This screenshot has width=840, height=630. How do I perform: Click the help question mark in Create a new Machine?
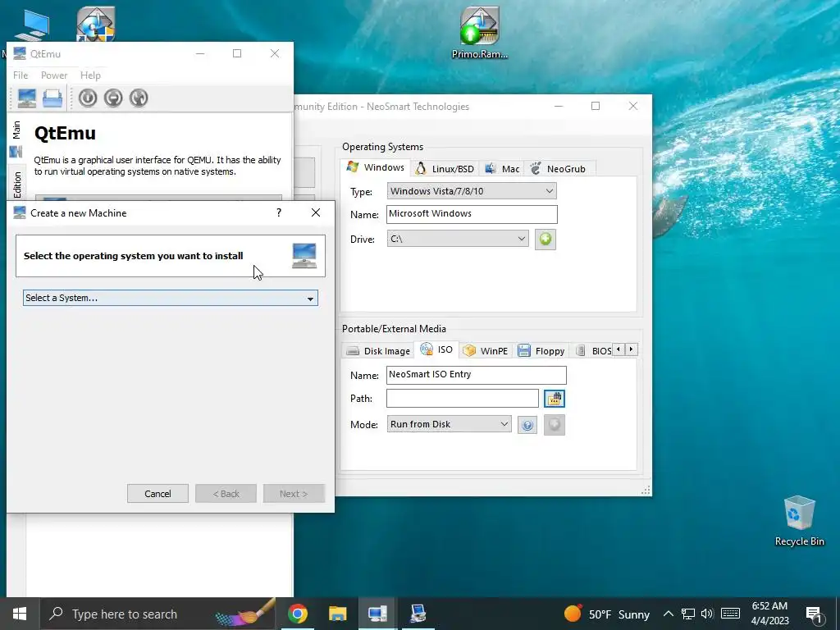279,212
